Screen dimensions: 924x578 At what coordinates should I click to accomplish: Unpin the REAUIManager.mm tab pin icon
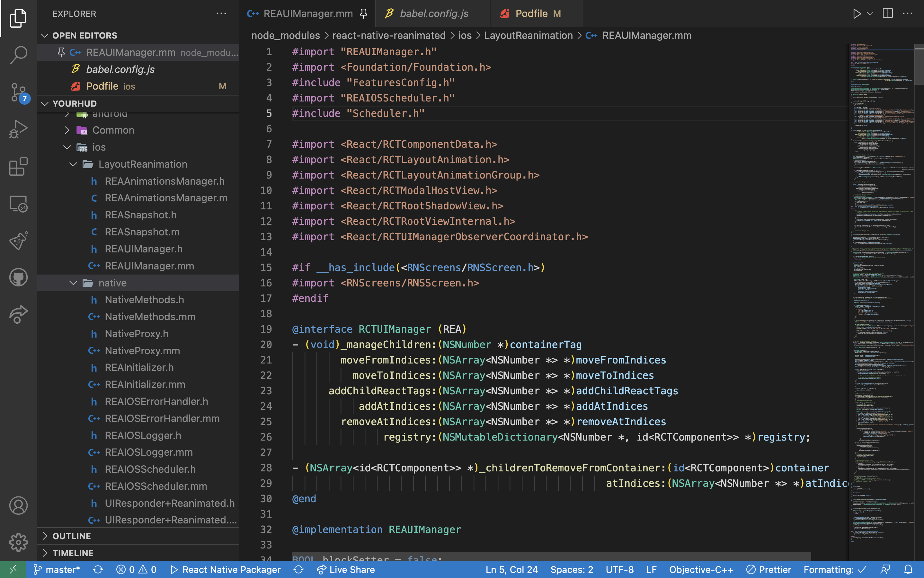coord(363,14)
